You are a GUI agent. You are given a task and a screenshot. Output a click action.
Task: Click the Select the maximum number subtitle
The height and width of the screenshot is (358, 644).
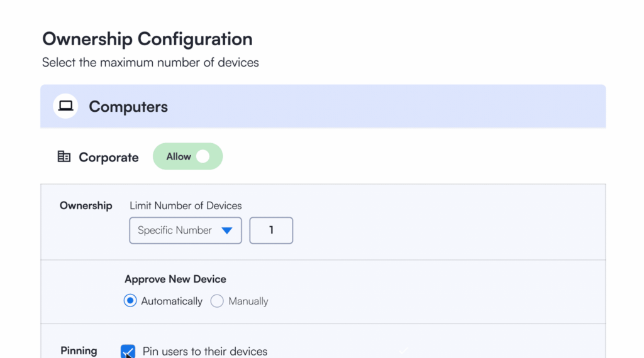(150, 62)
